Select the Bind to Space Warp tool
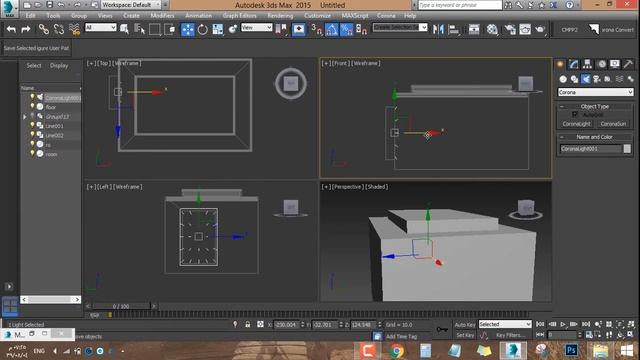Screen dimensions: 640x360 (x=74, y=29)
